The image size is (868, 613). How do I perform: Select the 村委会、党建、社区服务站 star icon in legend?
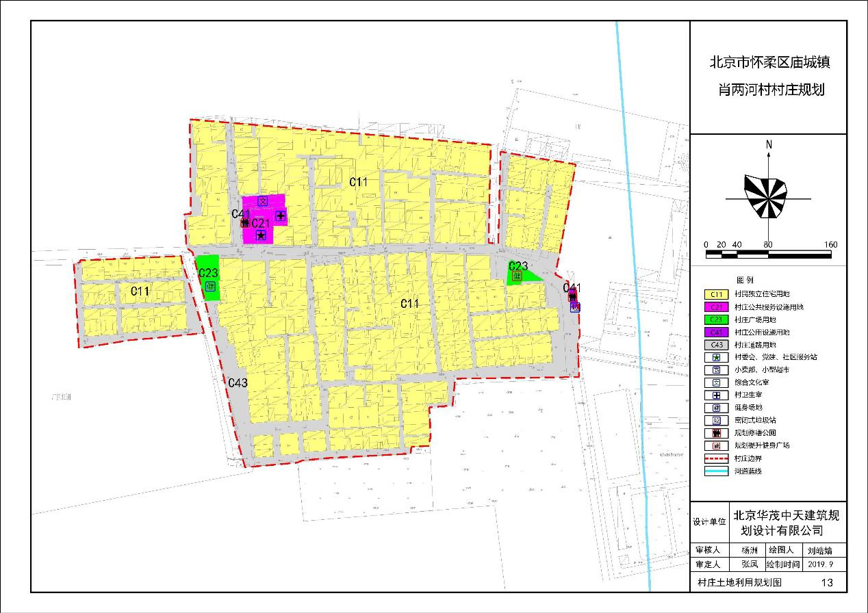tap(717, 358)
